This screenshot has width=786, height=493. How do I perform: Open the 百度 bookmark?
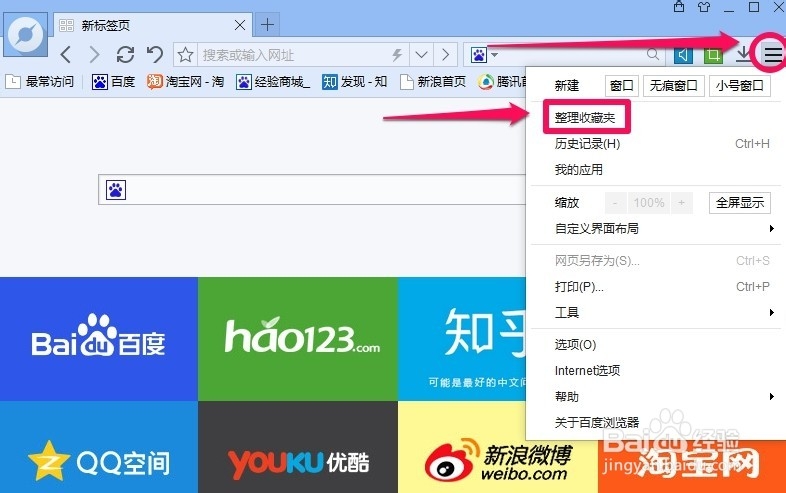coord(113,81)
